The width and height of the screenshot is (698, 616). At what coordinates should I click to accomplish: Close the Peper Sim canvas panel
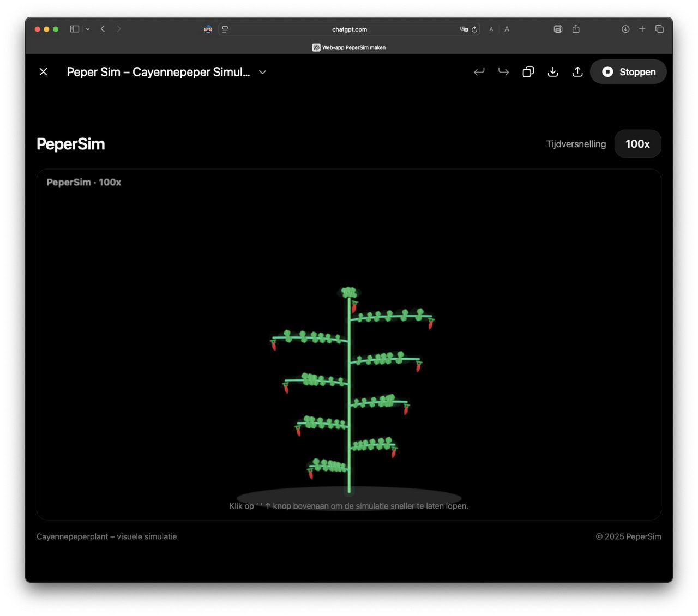(x=44, y=72)
